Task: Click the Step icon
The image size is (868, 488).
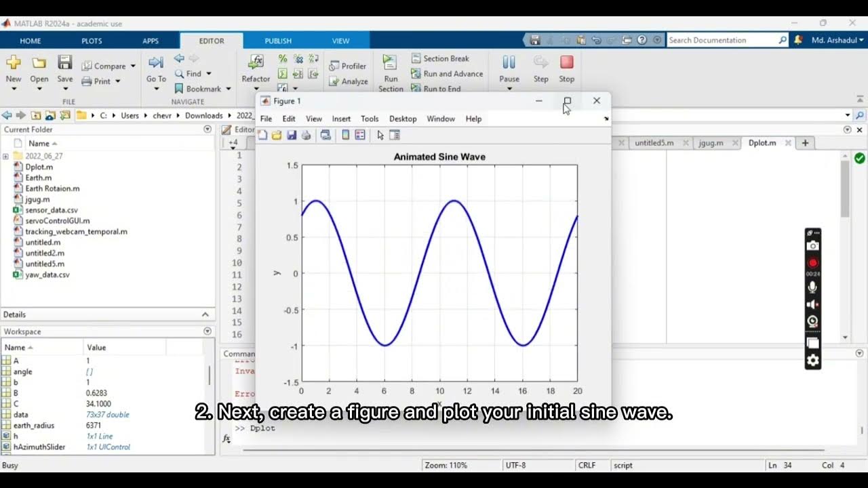Action: [x=540, y=63]
